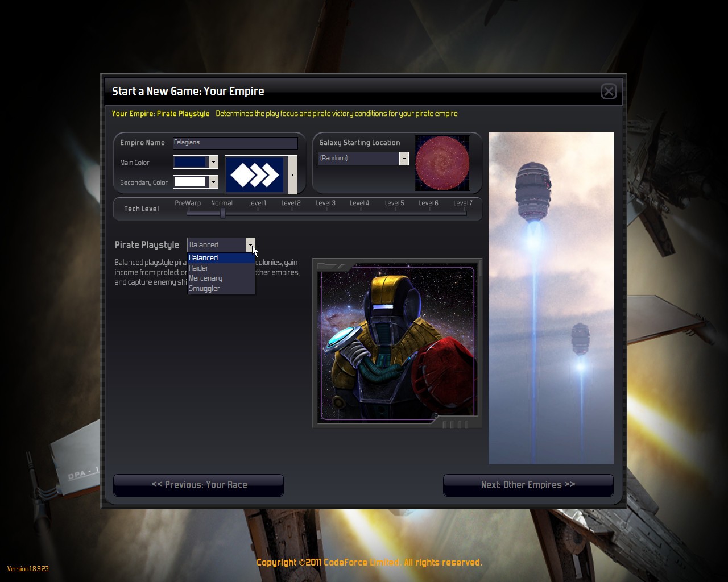
Task: Choose the Smuggler pirate playstyle
Action: tap(220, 289)
